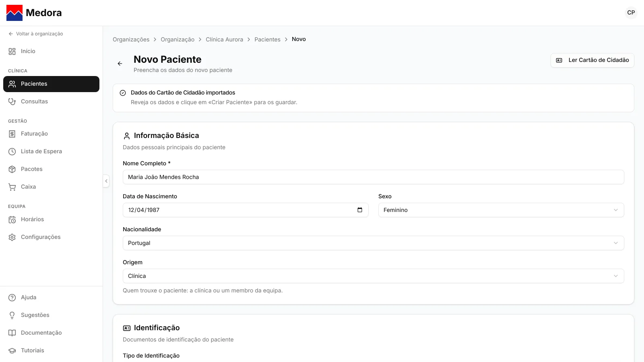Click the Identificação section heading
The image size is (644, 362).
157,328
